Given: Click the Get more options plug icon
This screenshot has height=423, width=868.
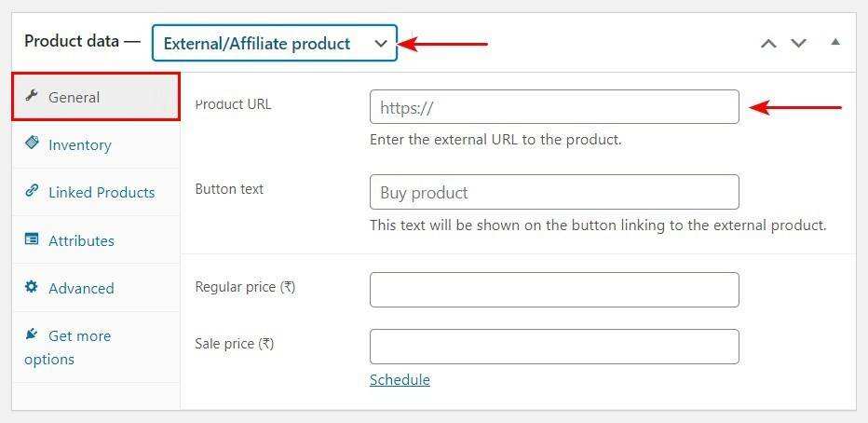Looking at the screenshot, I should [33, 334].
